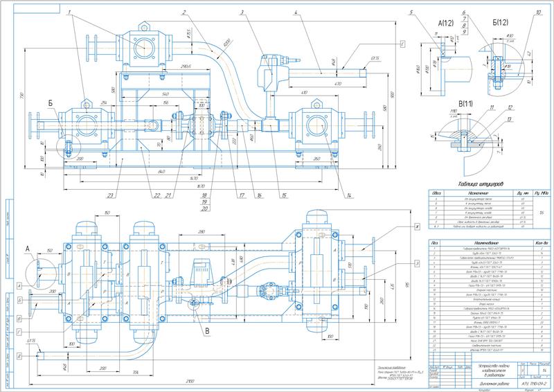Viewport: 554px width, 392px height.
Task: Click the 'А(1:2)' detail view label
Action: pyautogui.click(x=445, y=24)
